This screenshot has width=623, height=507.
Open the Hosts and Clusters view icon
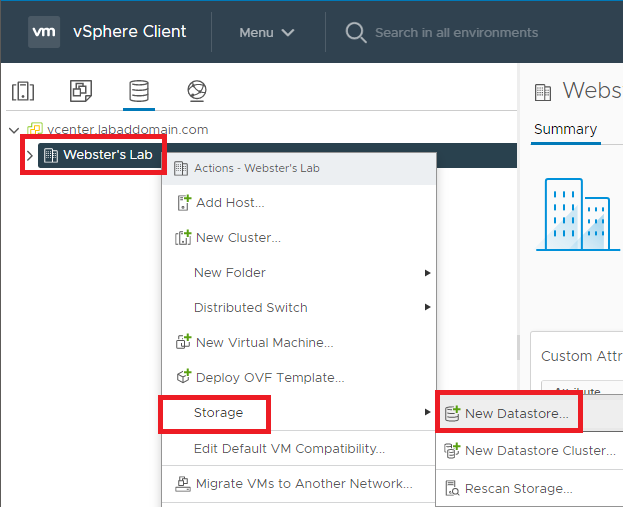pos(22,91)
